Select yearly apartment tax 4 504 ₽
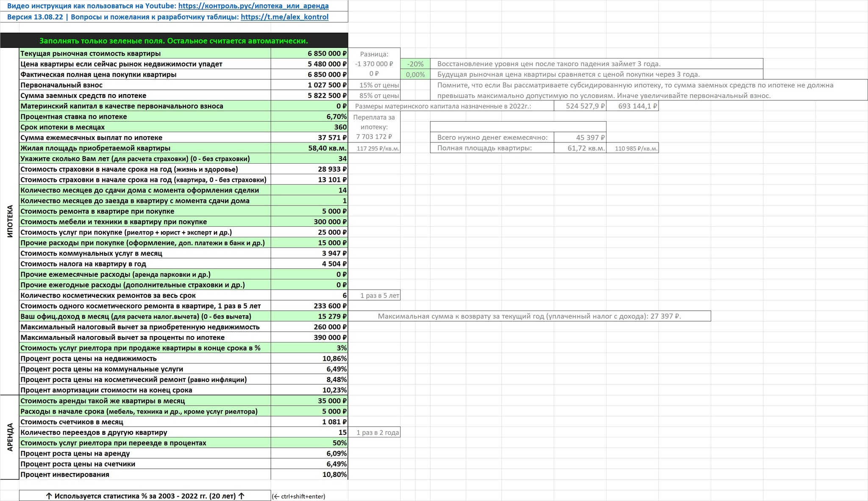 point(309,264)
